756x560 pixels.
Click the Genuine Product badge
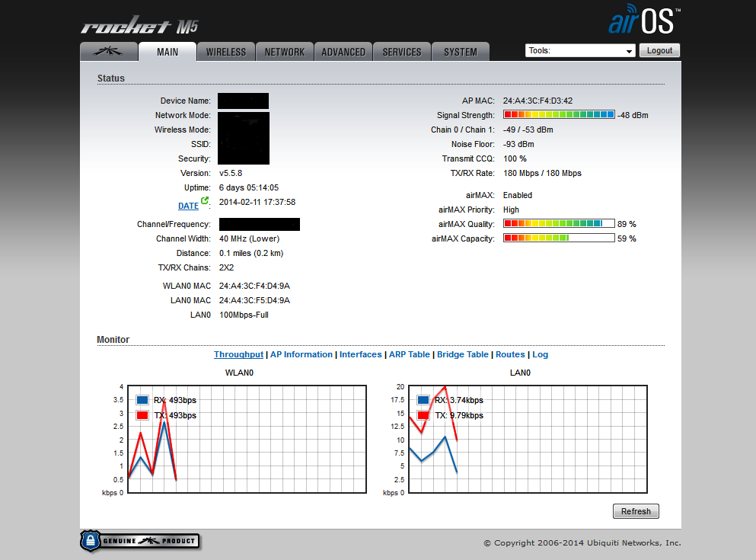tap(140, 541)
